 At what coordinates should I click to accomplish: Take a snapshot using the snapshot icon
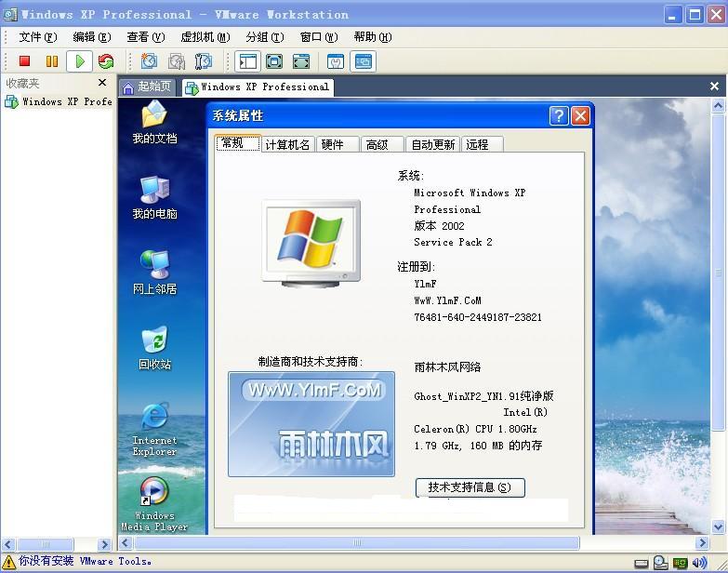[149, 61]
